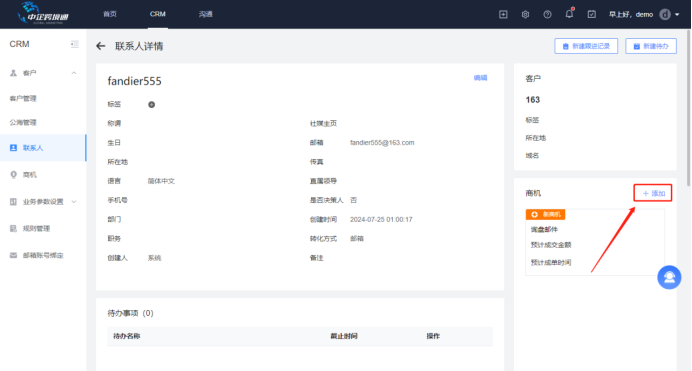692x371 pixels.
Task: Add a tag with the round plus icon
Action: pyautogui.click(x=151, y=105)
